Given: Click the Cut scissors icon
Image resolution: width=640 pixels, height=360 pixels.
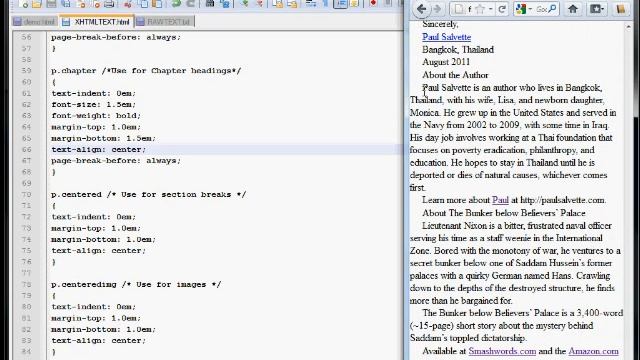Looking at the screenshot, I should point(128,4).
